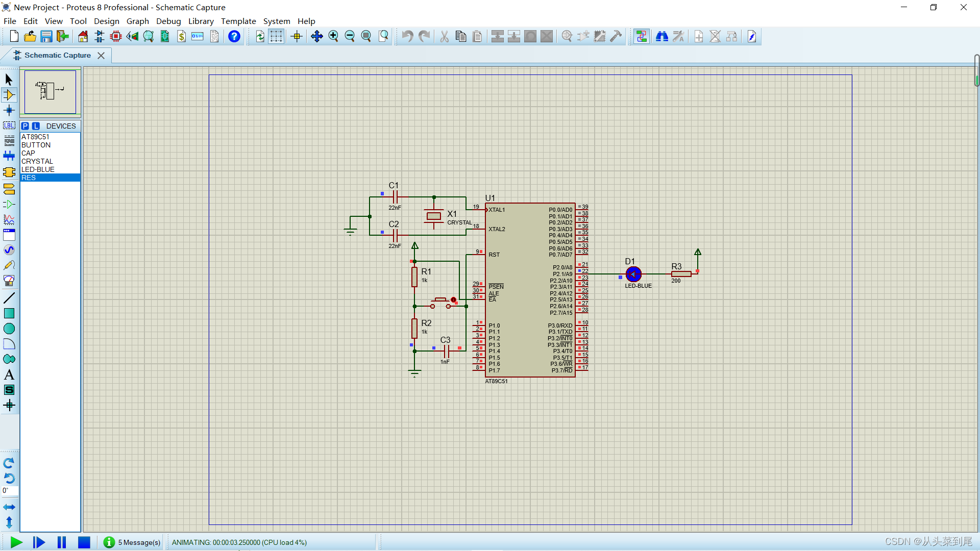The width and height of the screenshot is (980, 551).
Task: Click the overview preview thumbnail
Action: [50, 92]
